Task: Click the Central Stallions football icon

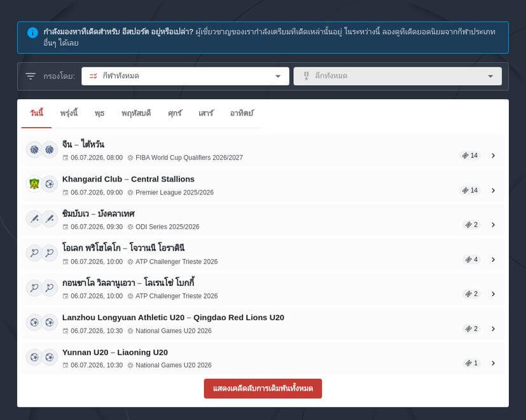Action: pos(50,184)
